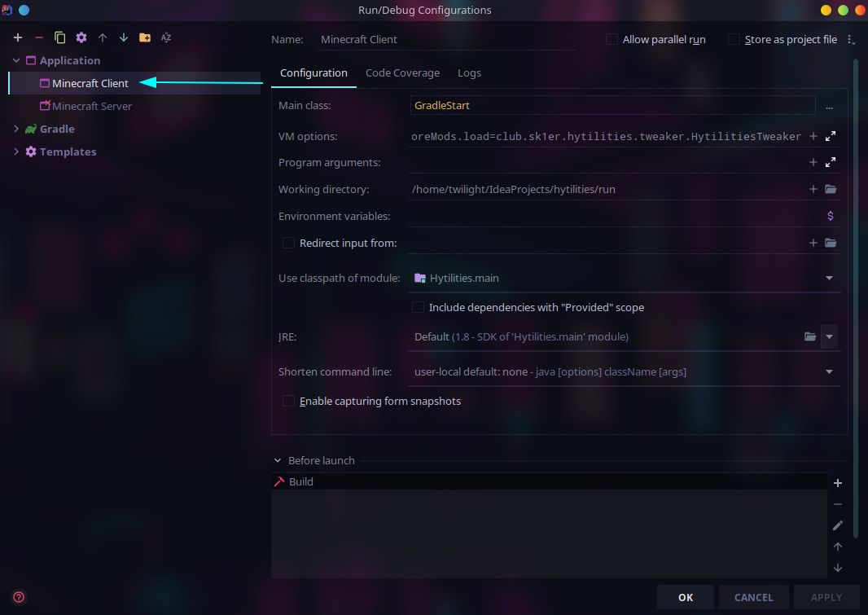Viewport: 868px width, 615px height.
Task: Click the Gradle group label
Action: (x=57, y=129)
